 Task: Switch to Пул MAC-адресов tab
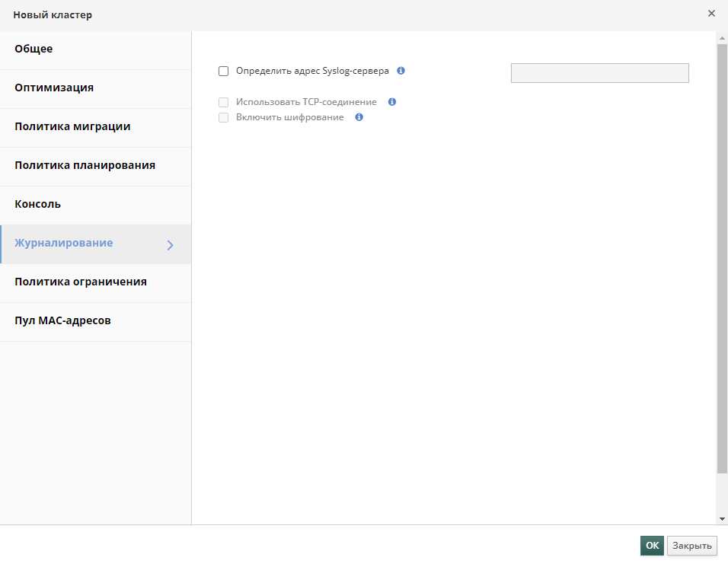[x=96, y=322]
